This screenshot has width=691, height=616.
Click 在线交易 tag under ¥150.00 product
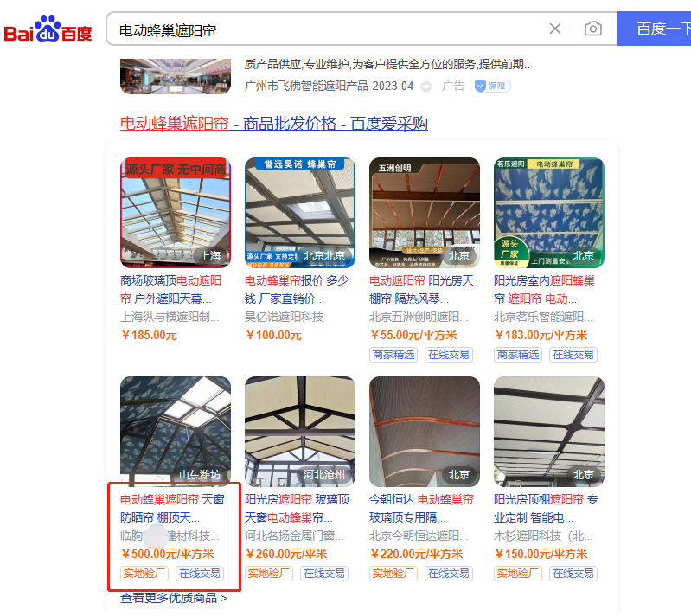(573, 574)
